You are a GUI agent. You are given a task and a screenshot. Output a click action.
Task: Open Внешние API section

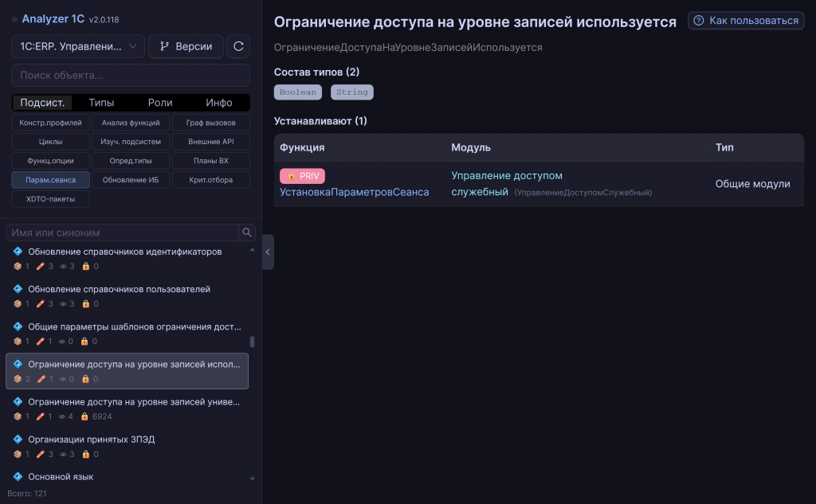click(210, 142)
